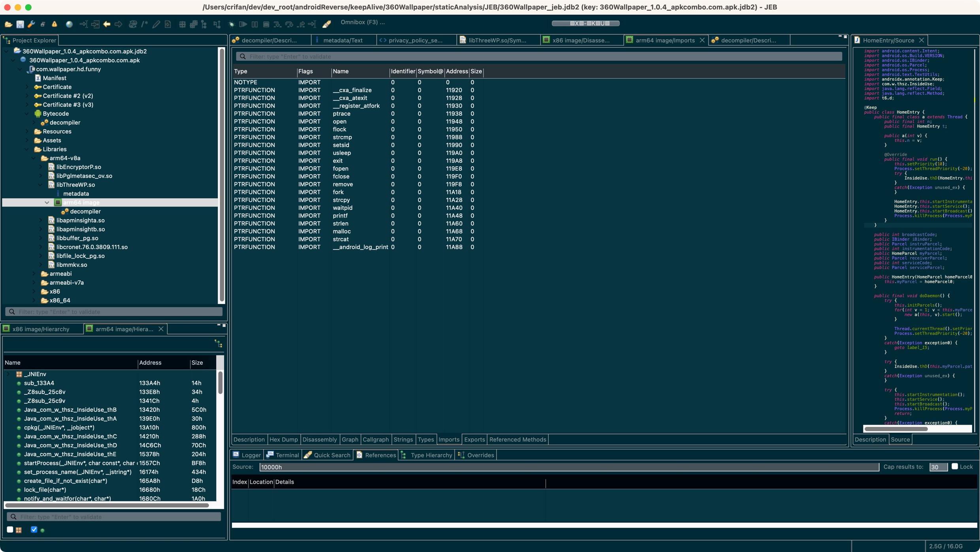Viewport: 980px width, 552px height.
Task: Collapse the libThreeWP.so node
Action: (x=40, y=185)
